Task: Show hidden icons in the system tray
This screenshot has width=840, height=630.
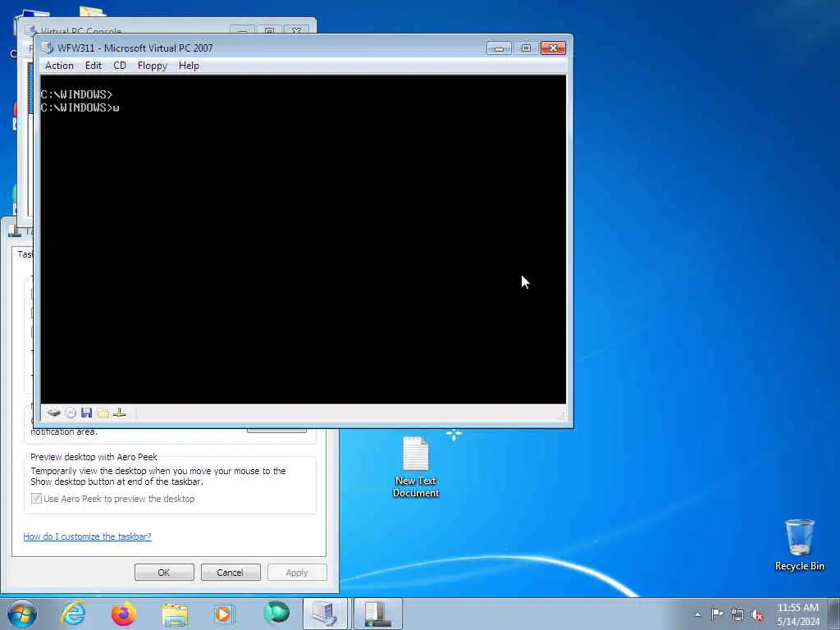Action: pos(697,614)
